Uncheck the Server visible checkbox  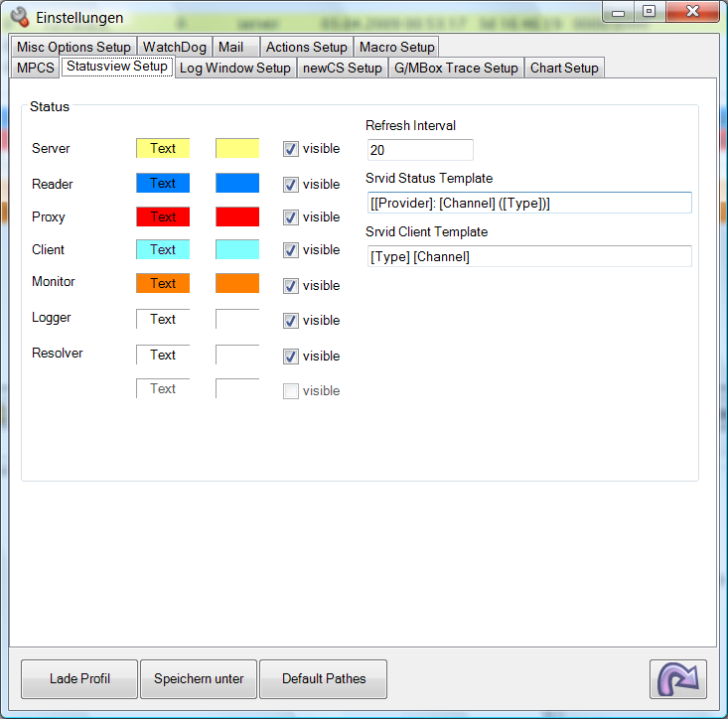[x=290, y=149]
